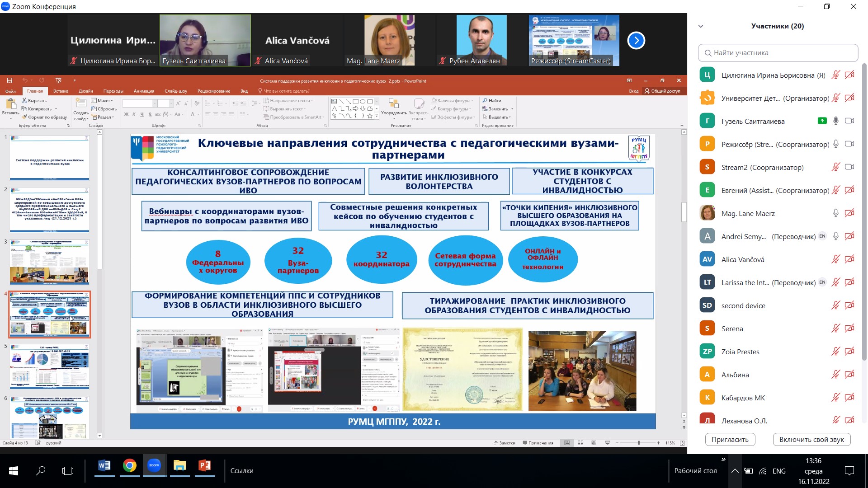The height and width of the screenshot is (488, 868).
Task: Click the slide sorter view icon
Action: [x=580, y=443]
